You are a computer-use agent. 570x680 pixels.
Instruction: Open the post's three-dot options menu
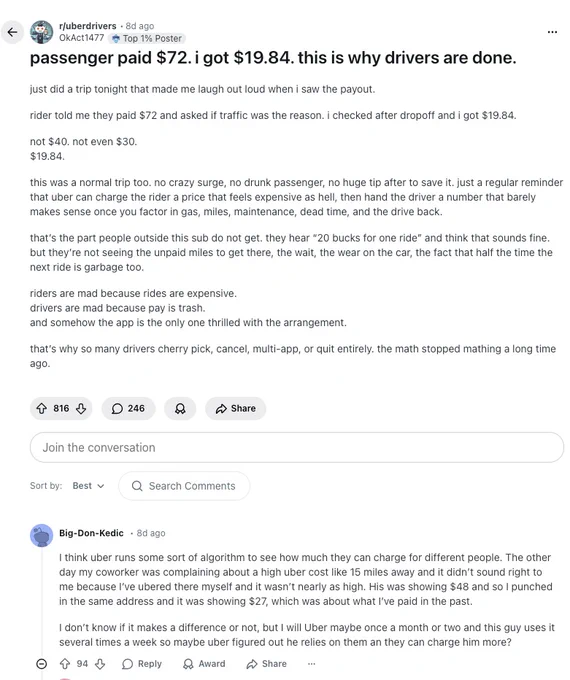coord(552,32)
